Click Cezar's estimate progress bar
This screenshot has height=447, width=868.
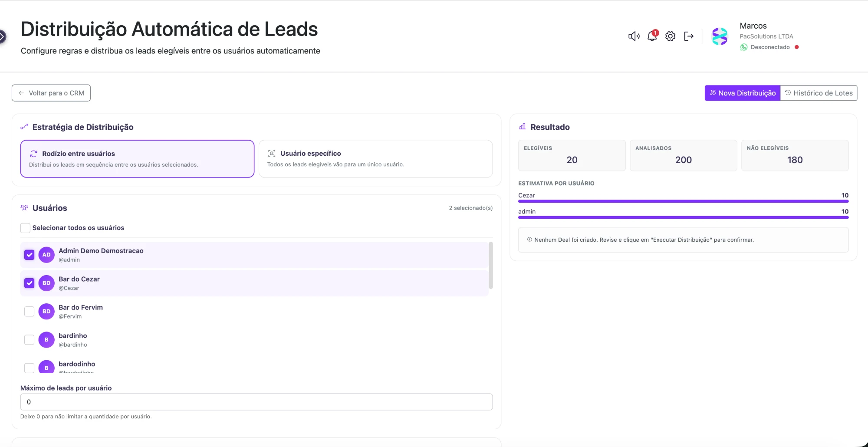pos(683,201)
